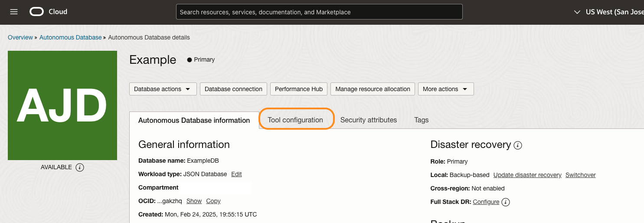
Task: Show info for AVAILABLE status
Action: 80,167
